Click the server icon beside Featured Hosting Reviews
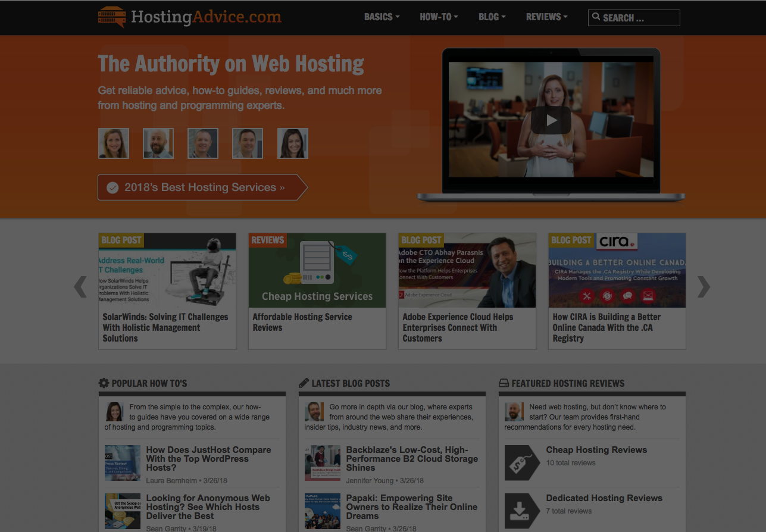 pyautogui.click(x=504, y=383)
